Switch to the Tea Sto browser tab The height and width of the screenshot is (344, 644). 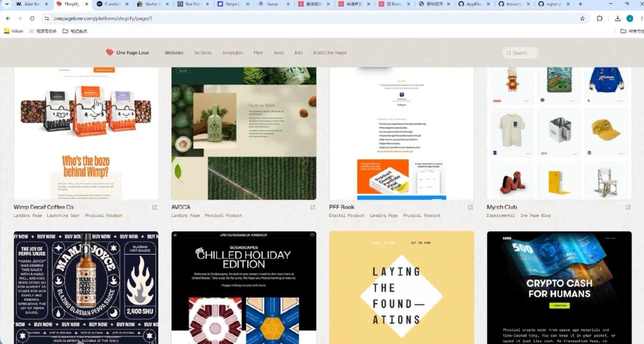click(192, 4)
